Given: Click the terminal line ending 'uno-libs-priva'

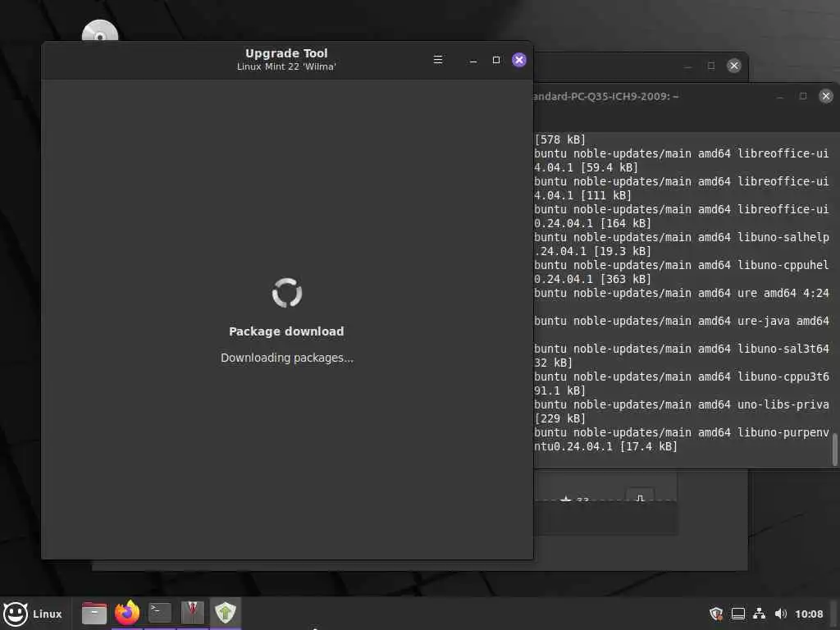Looking at the screenshot, I should [x=682, y=404].
